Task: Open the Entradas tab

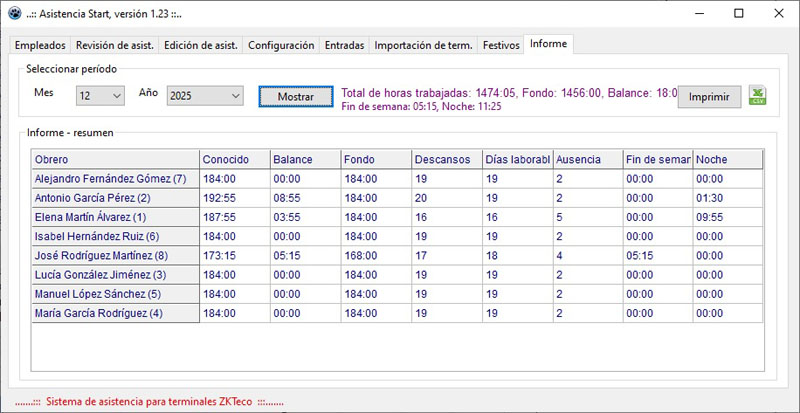Action: (345, 46)
